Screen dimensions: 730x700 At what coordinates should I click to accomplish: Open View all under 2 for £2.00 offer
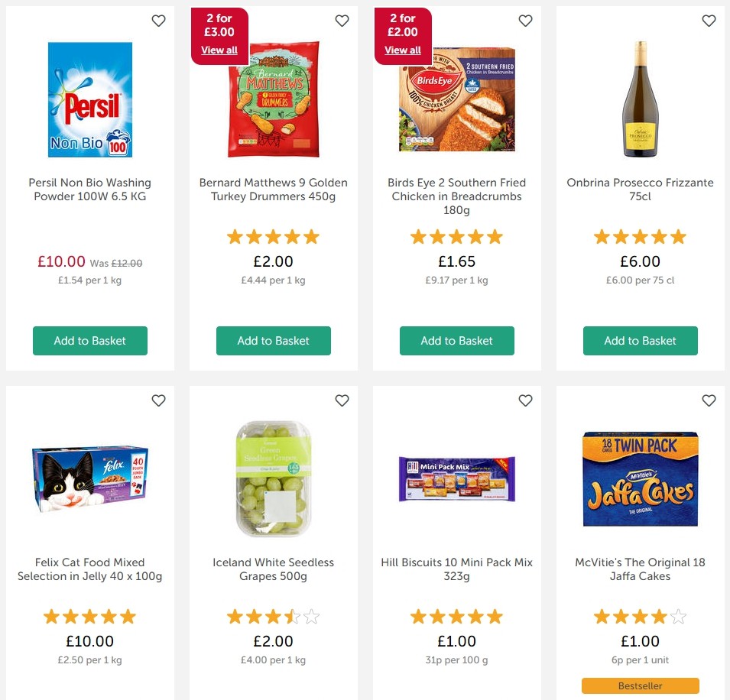pyautogui.click(x=403, y=50)
